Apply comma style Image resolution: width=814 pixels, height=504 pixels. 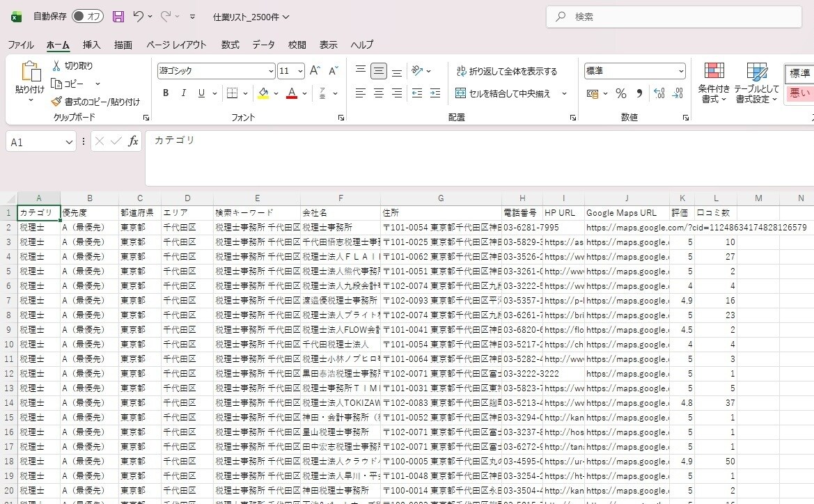[639, 93]
